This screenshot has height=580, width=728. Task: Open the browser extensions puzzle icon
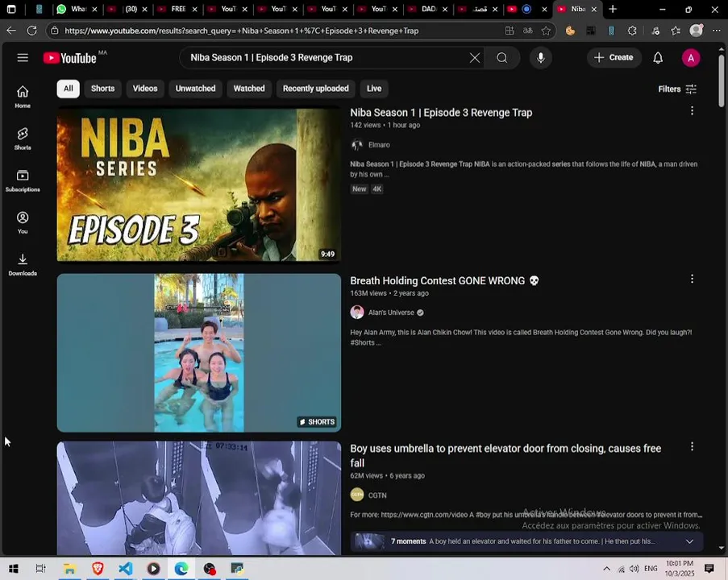coord(632,31)
